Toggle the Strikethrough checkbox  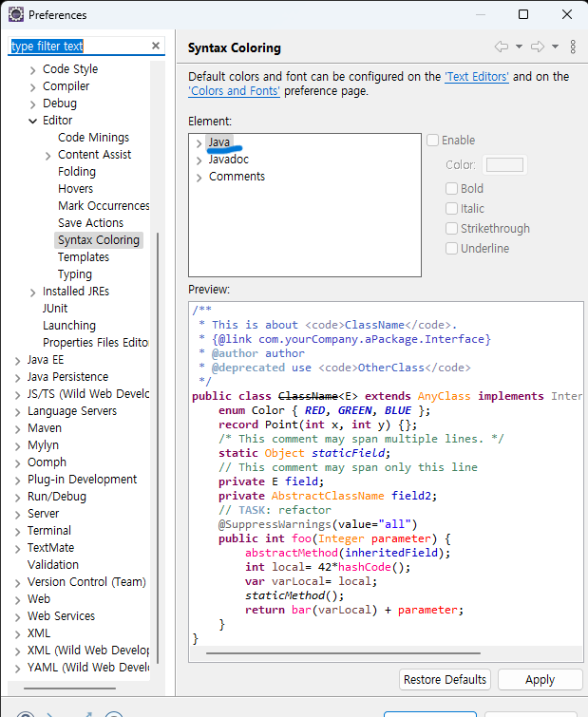[x=452, y=228]
